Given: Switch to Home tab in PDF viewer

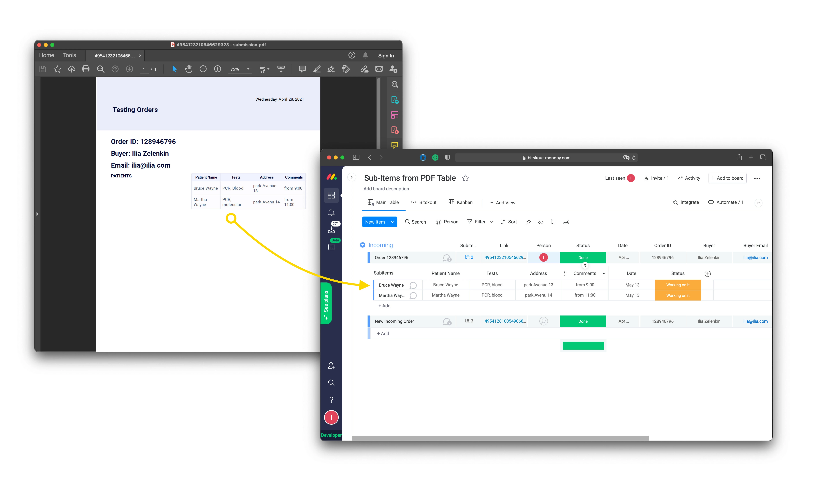Looking at the screenshot, I should tap(46, 55).
